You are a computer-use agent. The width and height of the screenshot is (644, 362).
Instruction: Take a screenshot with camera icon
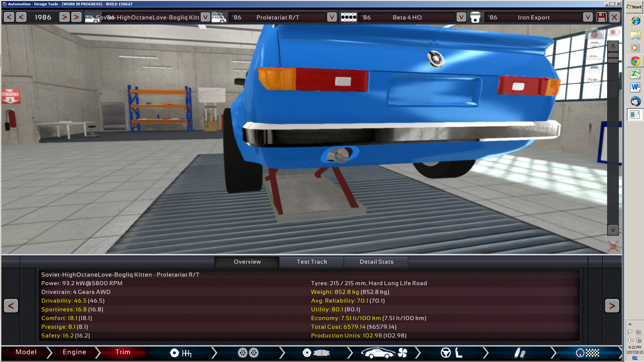click(x=594, y=34)
